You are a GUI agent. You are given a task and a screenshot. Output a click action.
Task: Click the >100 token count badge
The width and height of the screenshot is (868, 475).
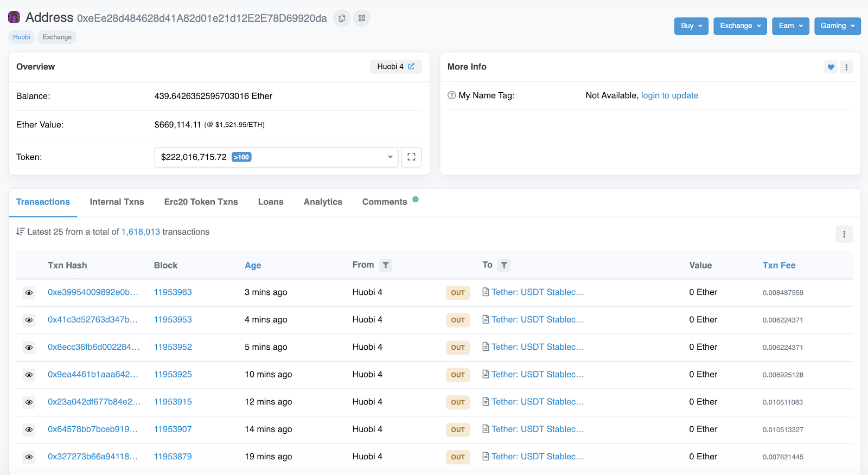(x=241, y=157)
